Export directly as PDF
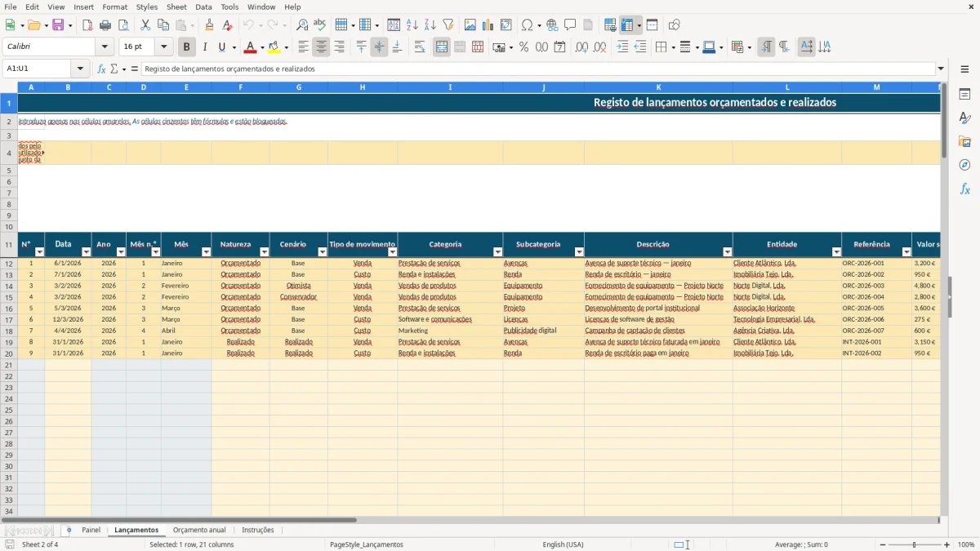 87,25
